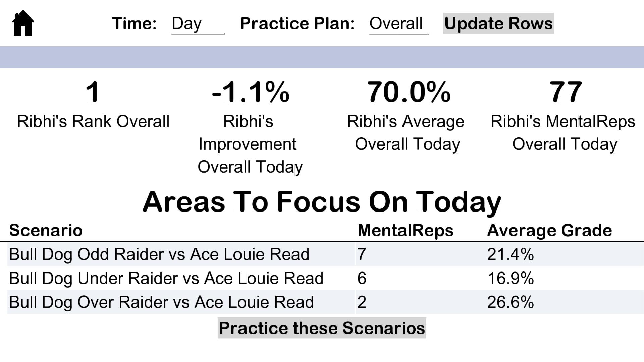The height and width of the screenshot is (362, 644).
Task: Open the Time dropdown showing Day
Action: click(x=198, y=24)
